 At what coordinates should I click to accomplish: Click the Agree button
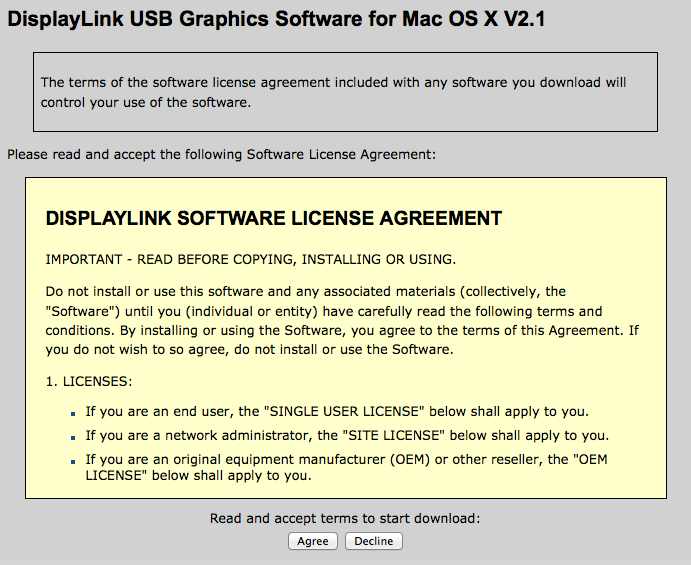(313, 541)
